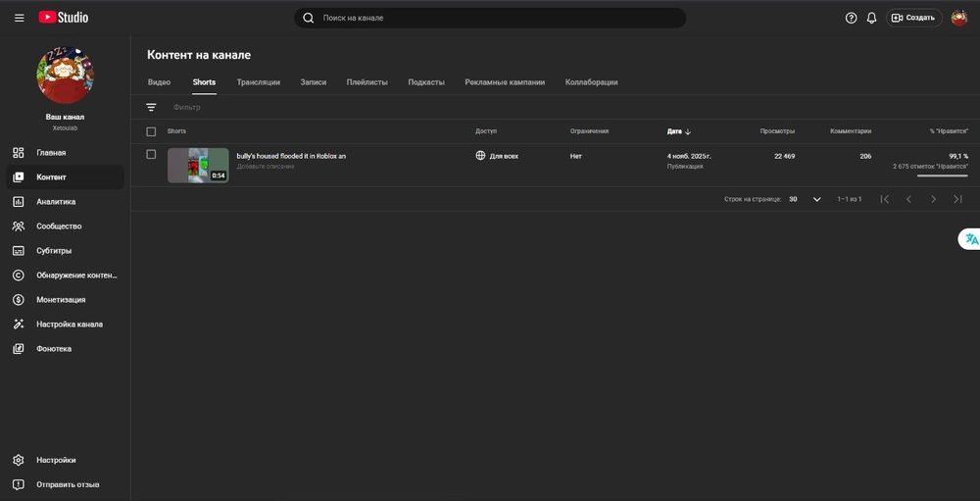Switch to the Плейлисты tab
The width and height of the screenshot is (980, 501).
click(367, 82)
